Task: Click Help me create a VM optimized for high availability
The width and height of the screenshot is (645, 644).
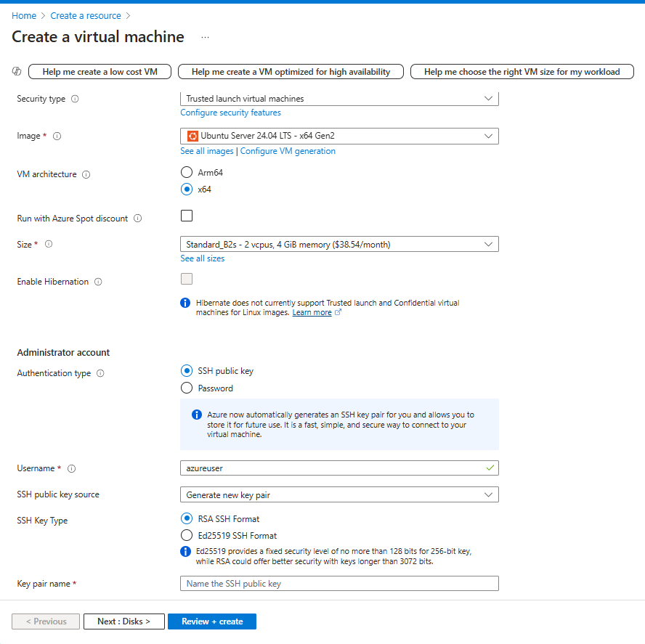Action: click(x=291, y=72)
